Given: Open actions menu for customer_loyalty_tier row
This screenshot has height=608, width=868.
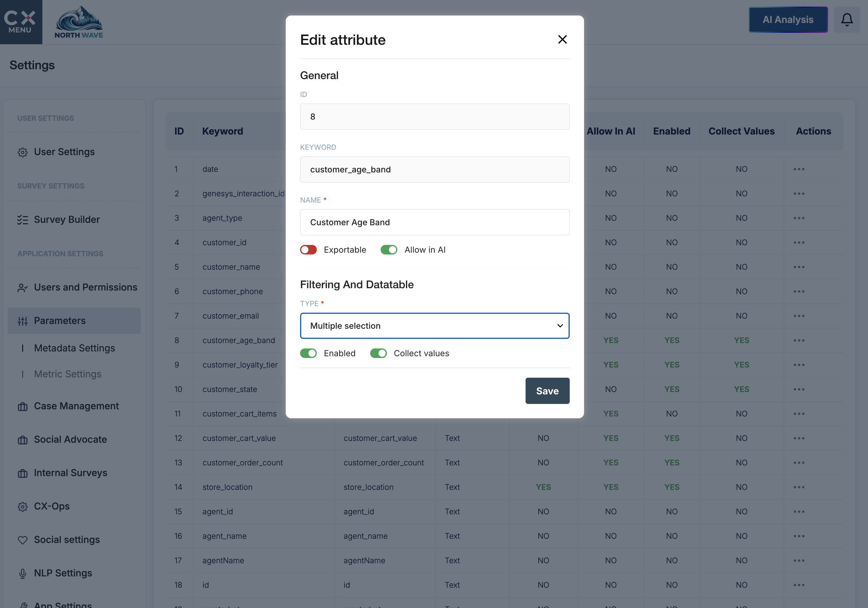Looking at the screenshot, I should pos(799,365).
